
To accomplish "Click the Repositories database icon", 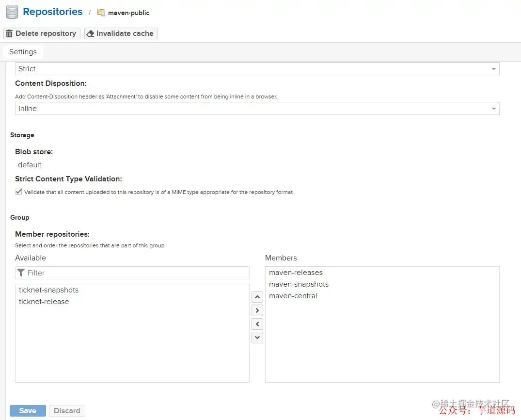I will (x=12, y=12).
